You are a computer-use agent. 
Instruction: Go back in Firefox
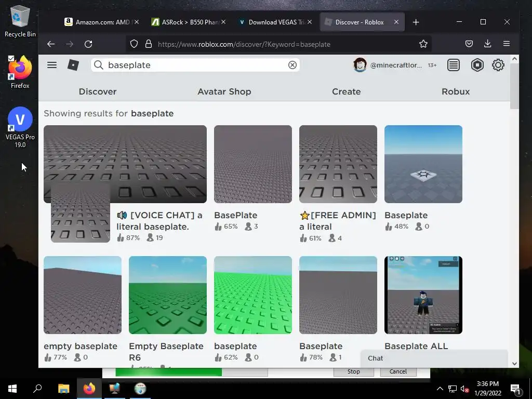(x=51, y=44)
